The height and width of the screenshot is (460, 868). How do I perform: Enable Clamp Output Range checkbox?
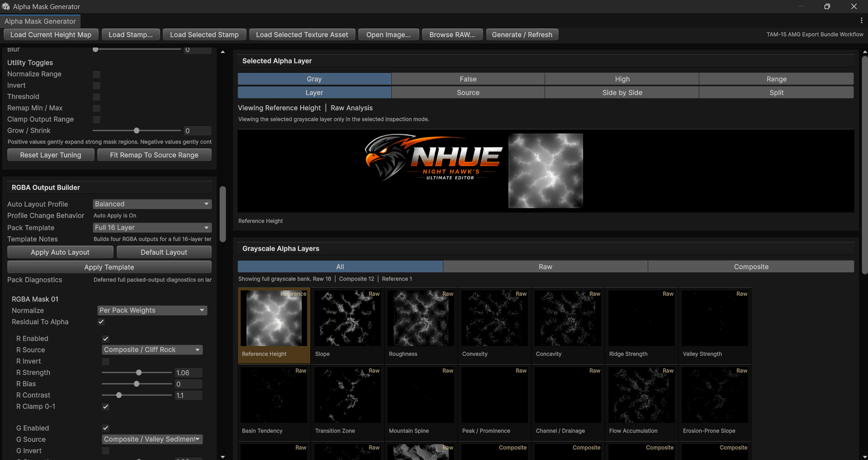(x=97, y=119)
